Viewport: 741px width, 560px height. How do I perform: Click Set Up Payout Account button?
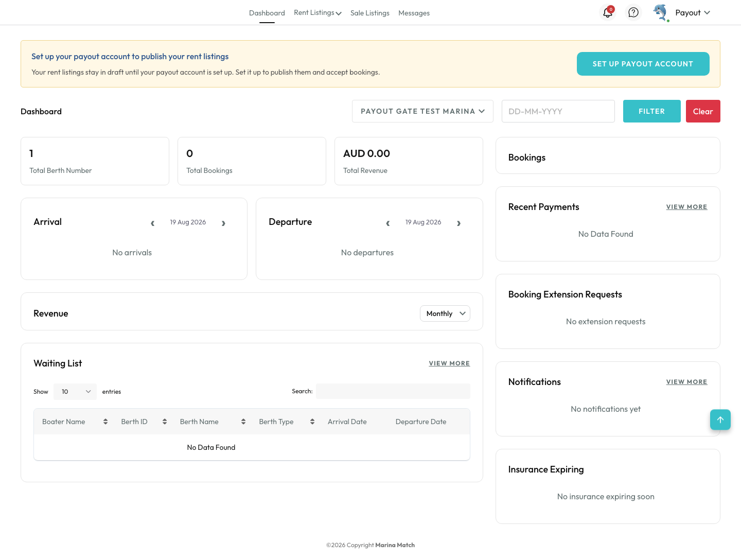tap(643, 64)
